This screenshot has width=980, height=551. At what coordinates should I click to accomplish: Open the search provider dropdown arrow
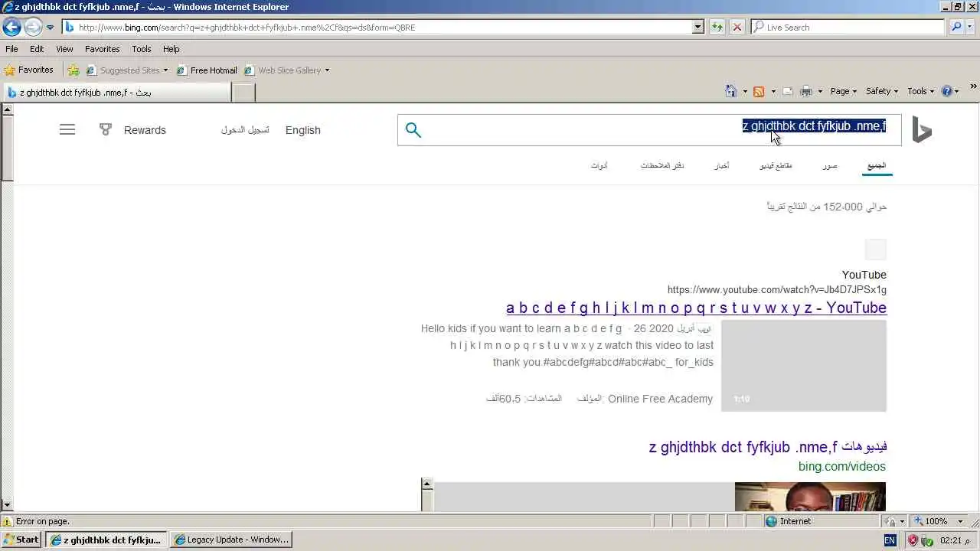(x=971, y=28)
